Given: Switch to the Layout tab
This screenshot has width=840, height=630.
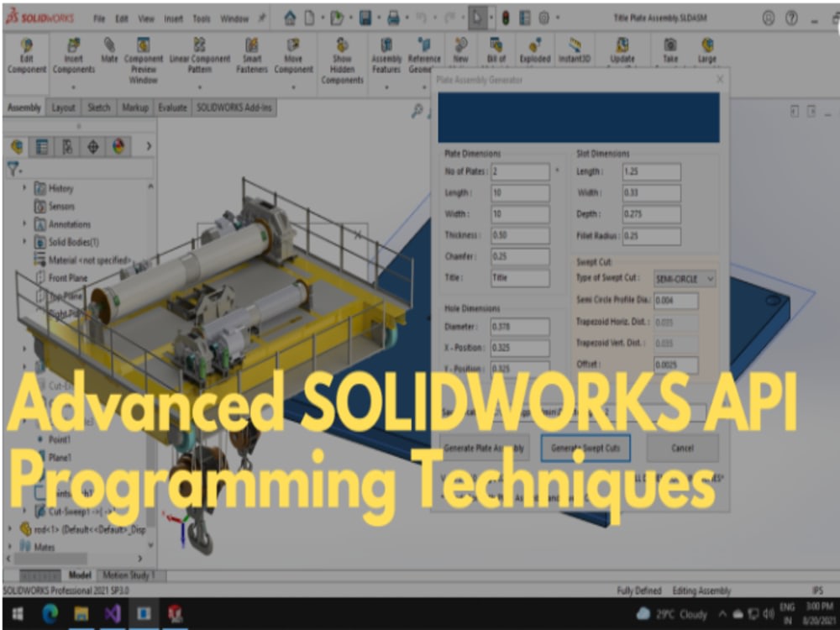Looking at the screenshot, I should (63, 108).
